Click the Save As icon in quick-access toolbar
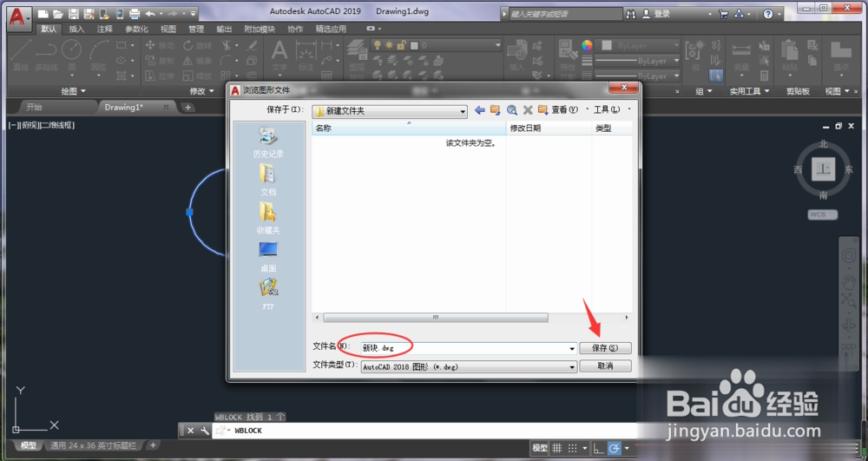 point(88,14)
